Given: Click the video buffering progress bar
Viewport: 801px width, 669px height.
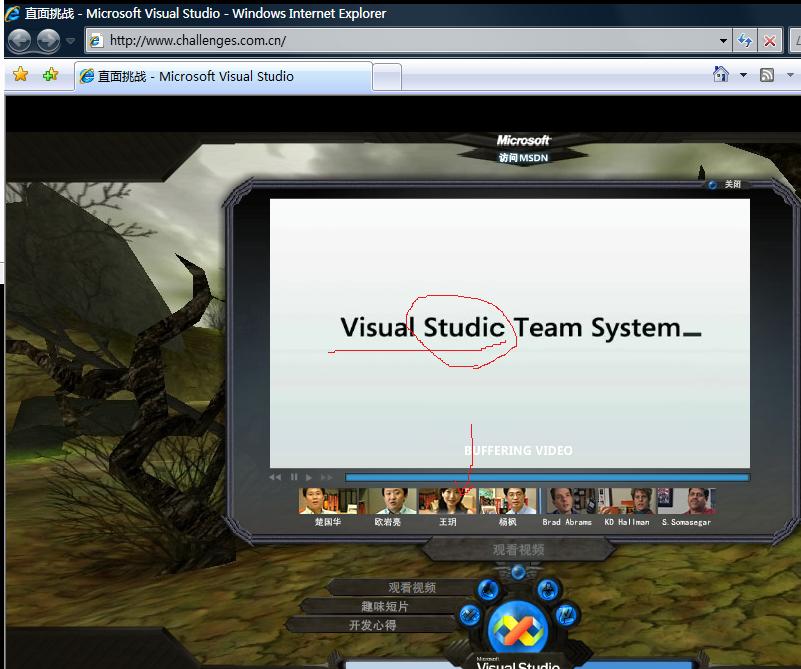Looking at the screenshot, I should click(x=546, y=478).
